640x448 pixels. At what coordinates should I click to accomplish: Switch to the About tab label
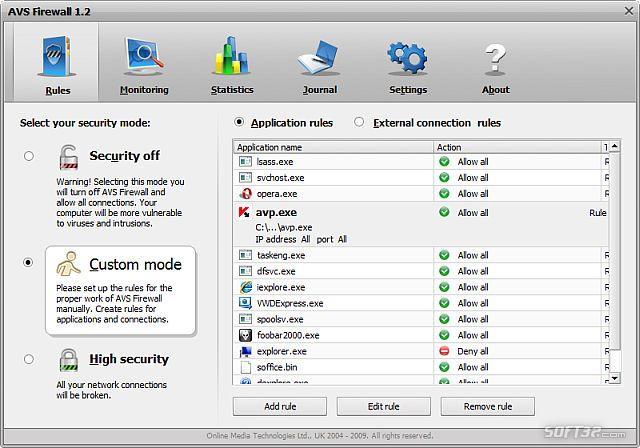point(496,90)
